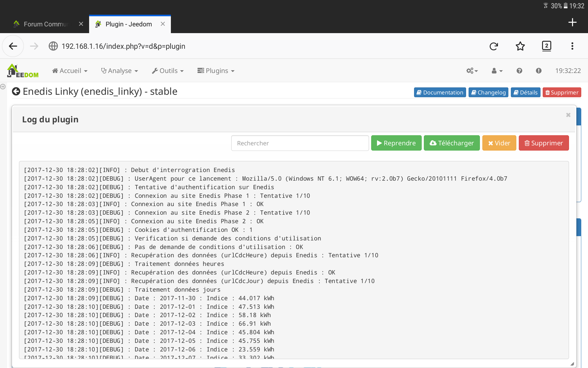The height and width of the screenshot is (368, 588).
Task: Click the log resize handle corner
Action: coord(572,364)
